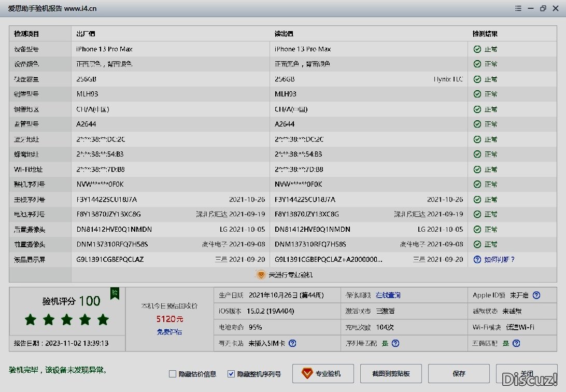Select read LCD serial G9L1391CGBEPQCLAZ+A2000000...

329,260
